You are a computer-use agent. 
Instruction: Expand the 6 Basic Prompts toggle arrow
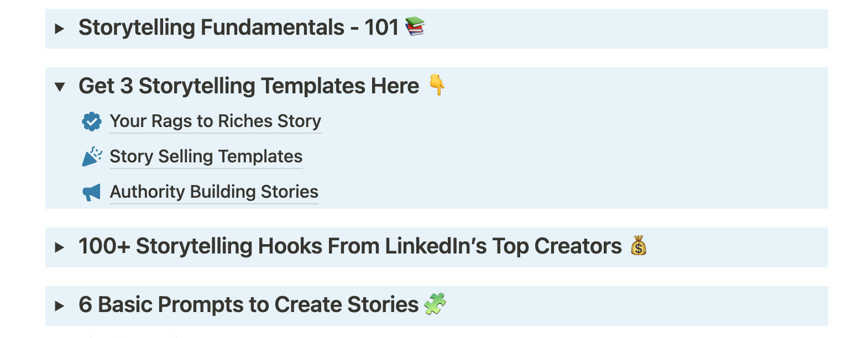click(60, 306)
